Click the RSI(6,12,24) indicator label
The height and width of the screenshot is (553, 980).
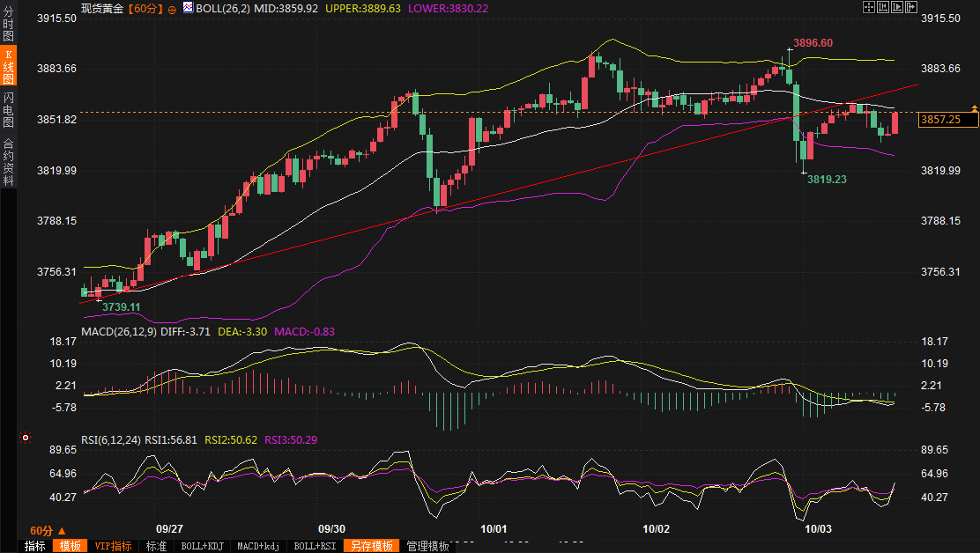(x=111, y=440)
